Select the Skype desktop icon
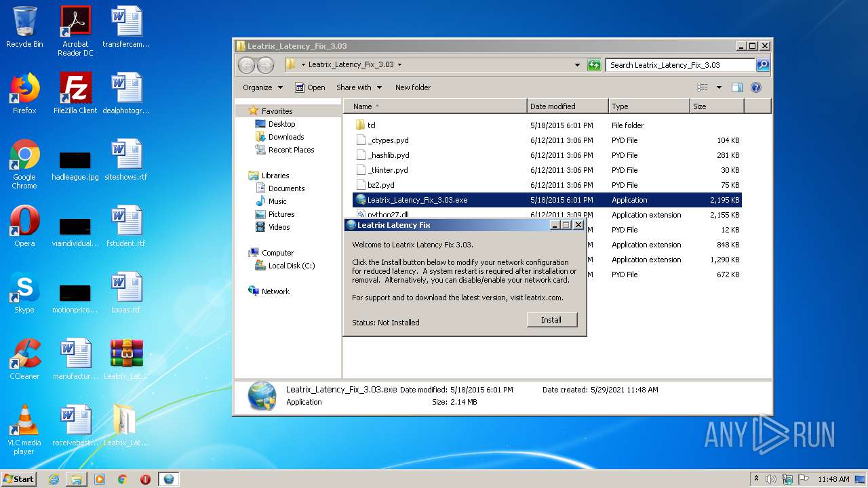The image size is (868, 488). click(x=24, y=293)
